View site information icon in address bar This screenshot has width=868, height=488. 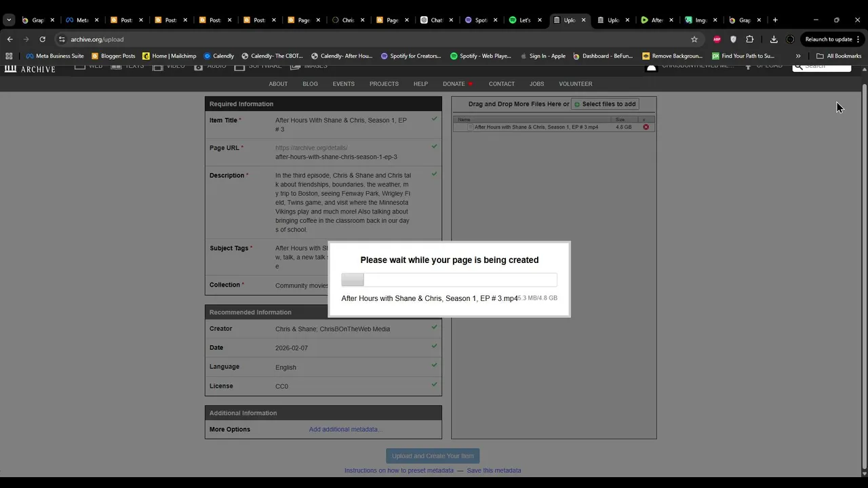point(62,39)
